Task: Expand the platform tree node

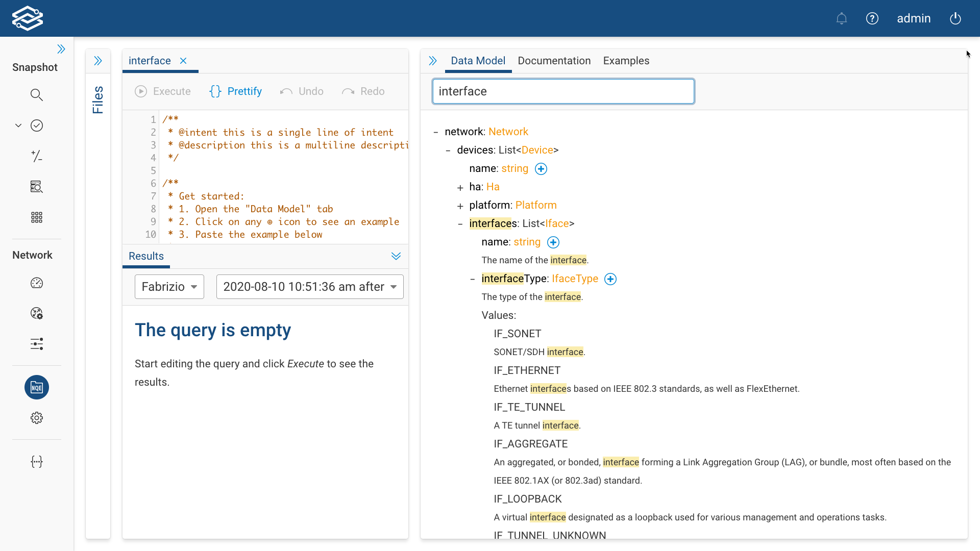Action: pos(460,206)
